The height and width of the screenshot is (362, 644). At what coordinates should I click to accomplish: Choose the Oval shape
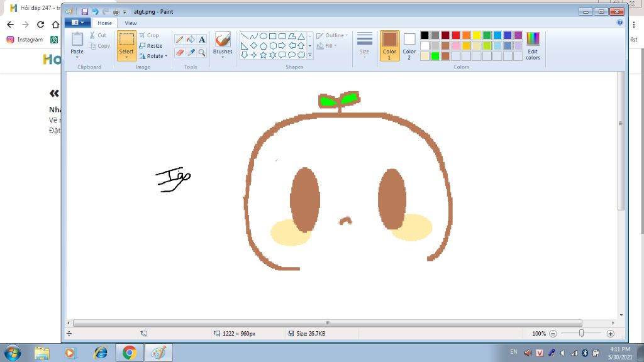pyautogui.click(x=264, y=36)
